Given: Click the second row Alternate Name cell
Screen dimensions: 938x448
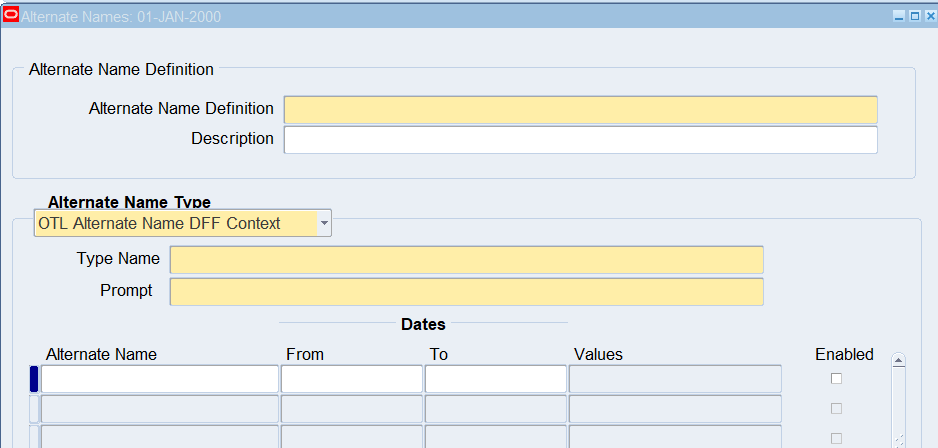Looking at the screenshot, I should click(160, 409).
